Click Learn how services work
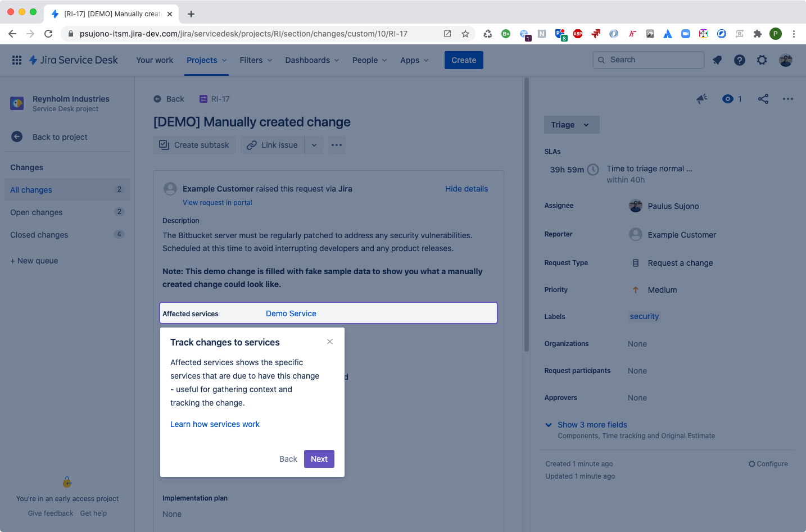The height and width of the screenshot is (532, 806). (215, 424)
